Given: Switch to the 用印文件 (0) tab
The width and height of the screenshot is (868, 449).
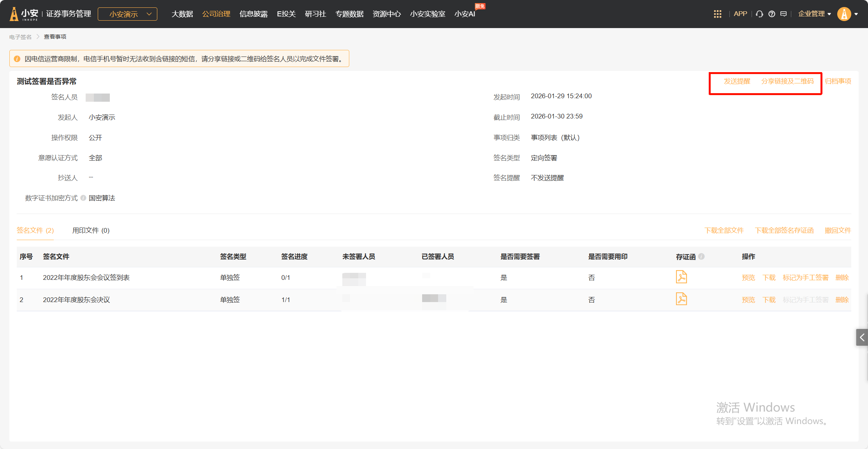Looking at the screenshot, I should tap(91, 230).
